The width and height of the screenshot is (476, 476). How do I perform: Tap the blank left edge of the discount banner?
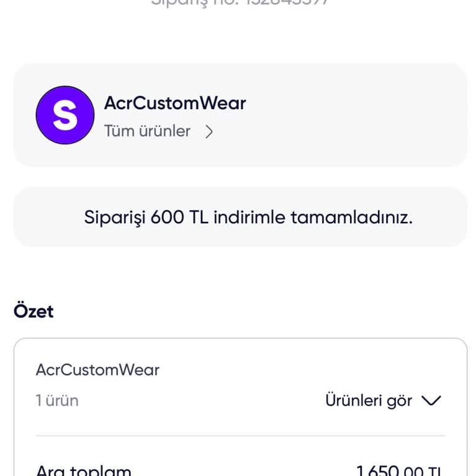pos(43,218)
